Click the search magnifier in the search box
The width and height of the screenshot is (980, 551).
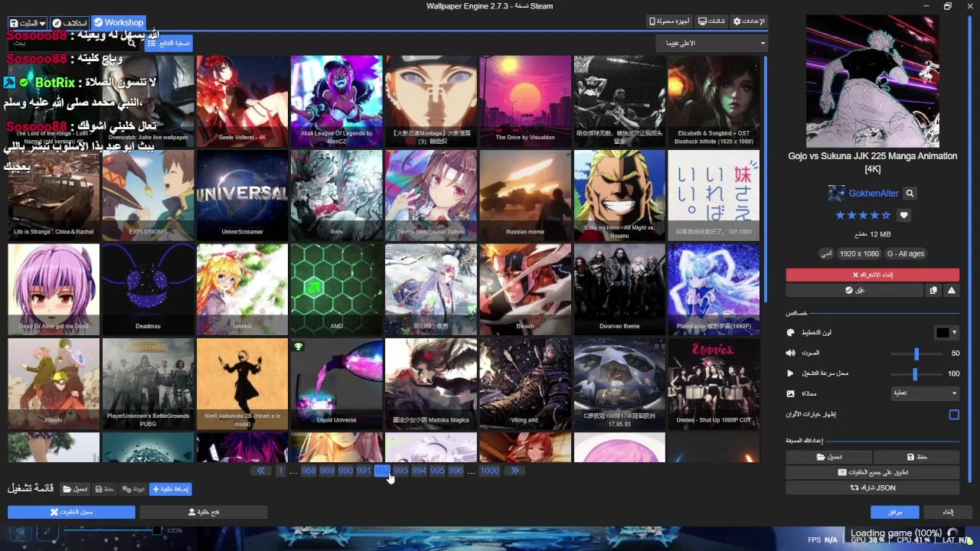[132, 44]
